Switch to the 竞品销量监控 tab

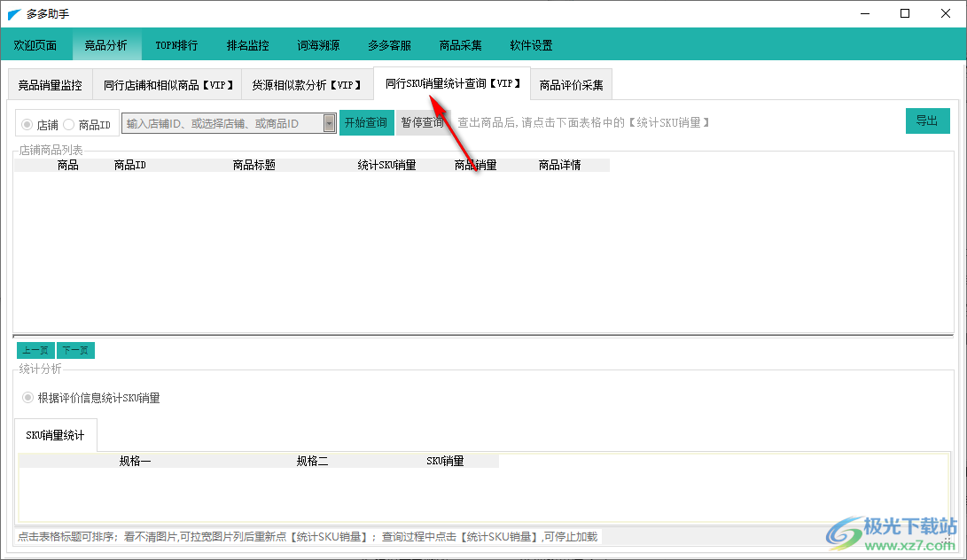pos(50,86)
